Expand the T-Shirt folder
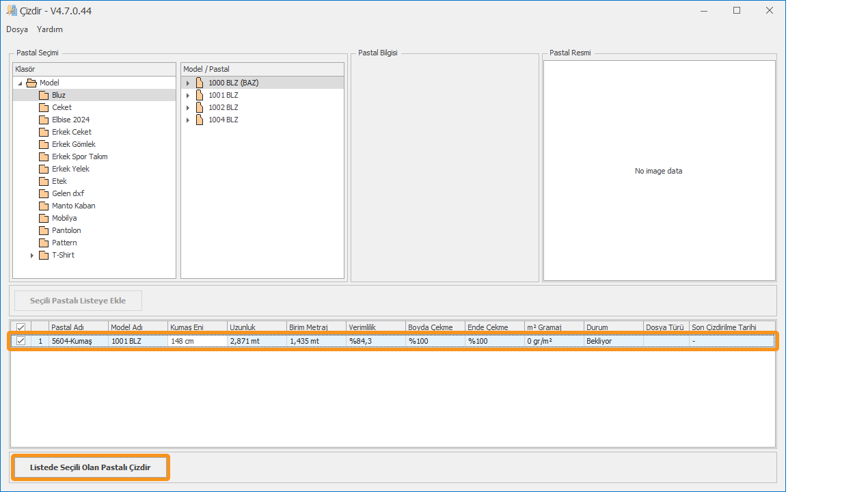Viewport: 868px width, 492px height. point(31,256)
